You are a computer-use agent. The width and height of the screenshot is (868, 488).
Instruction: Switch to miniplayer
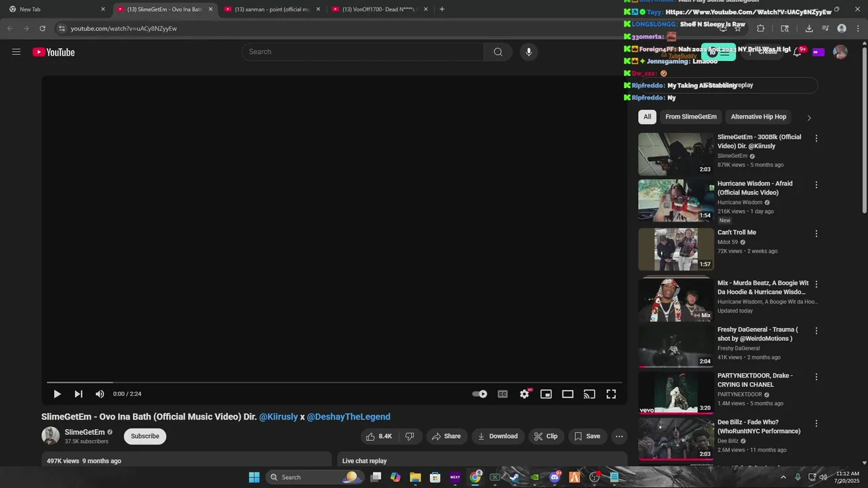pyautogui.click(x=546, y=394)
